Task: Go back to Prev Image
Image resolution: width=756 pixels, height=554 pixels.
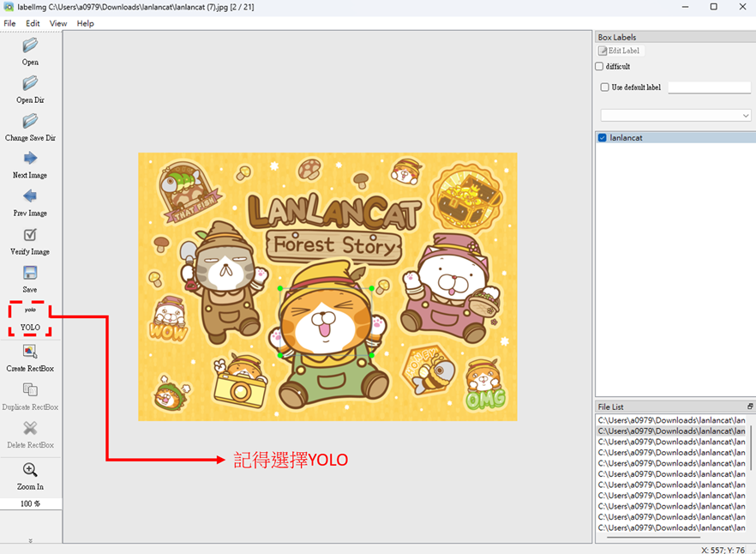Action: click(x=30, y=202)
